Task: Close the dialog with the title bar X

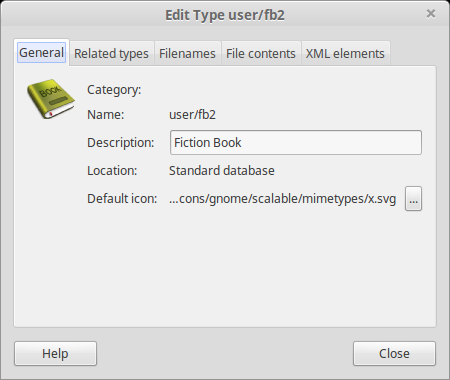Action: [431, 14]
